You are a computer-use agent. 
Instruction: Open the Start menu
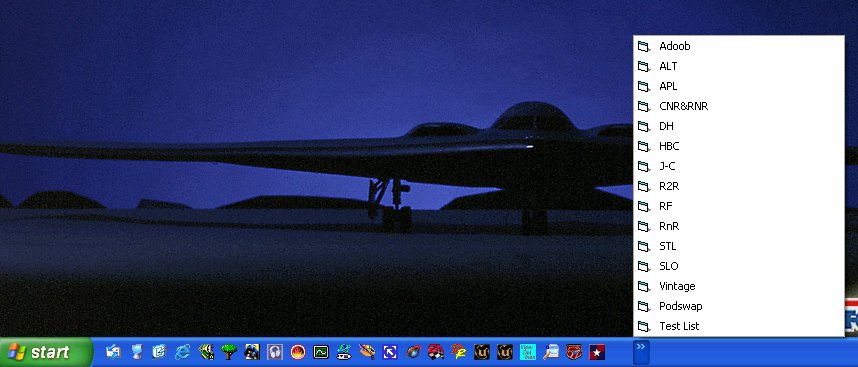[46, 352]
